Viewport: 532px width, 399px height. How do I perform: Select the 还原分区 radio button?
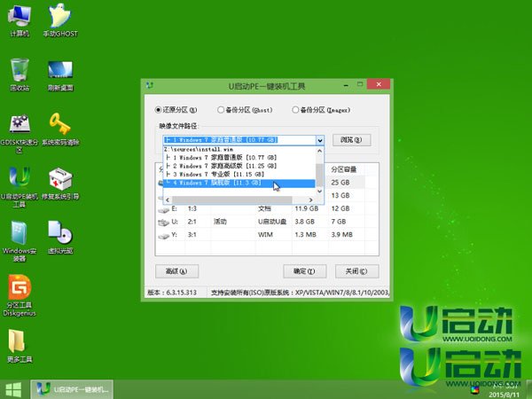pyautogui.click(x=158, y=110)
